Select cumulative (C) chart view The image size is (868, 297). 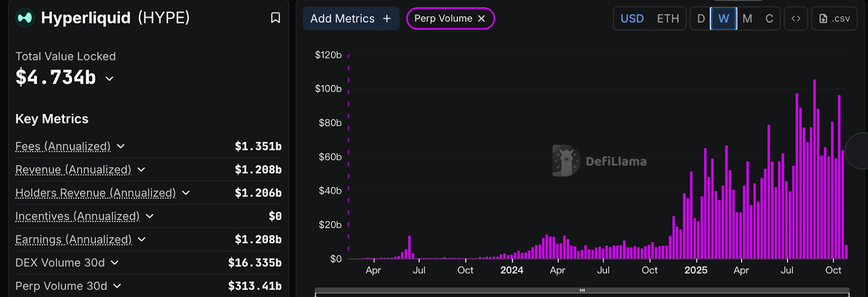769,18
